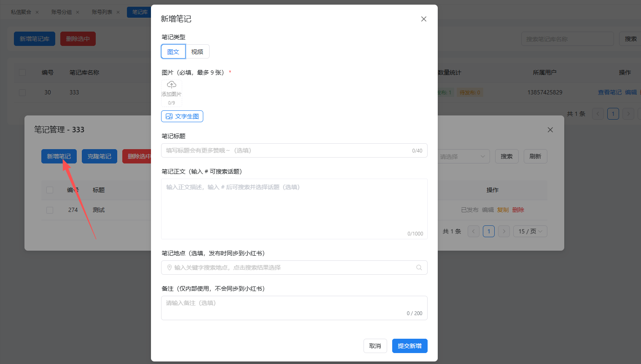Click next page arrow in 笔记库 pagination
The width and height of the screenshot is (641, 364).
click(628, 114)
